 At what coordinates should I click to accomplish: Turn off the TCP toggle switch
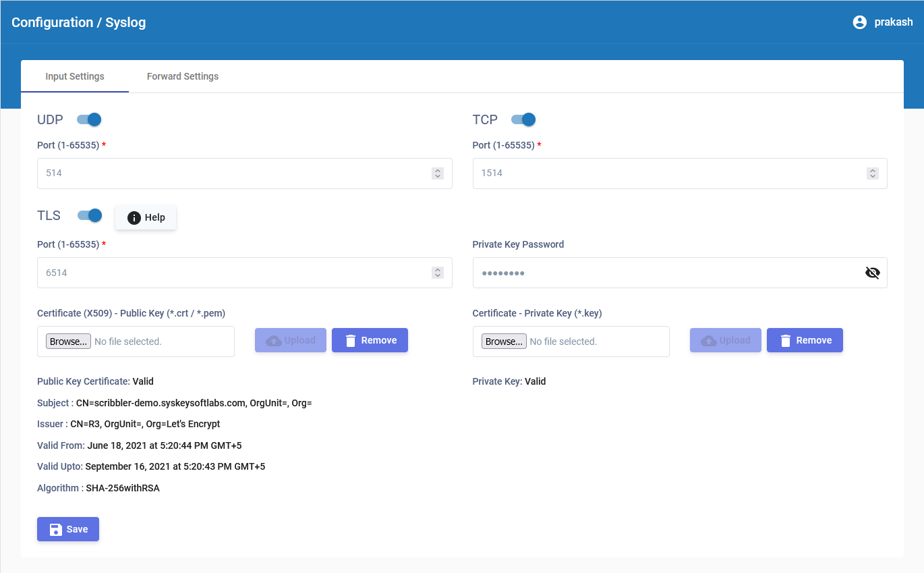pyautogui.click(x=523, y=119)
